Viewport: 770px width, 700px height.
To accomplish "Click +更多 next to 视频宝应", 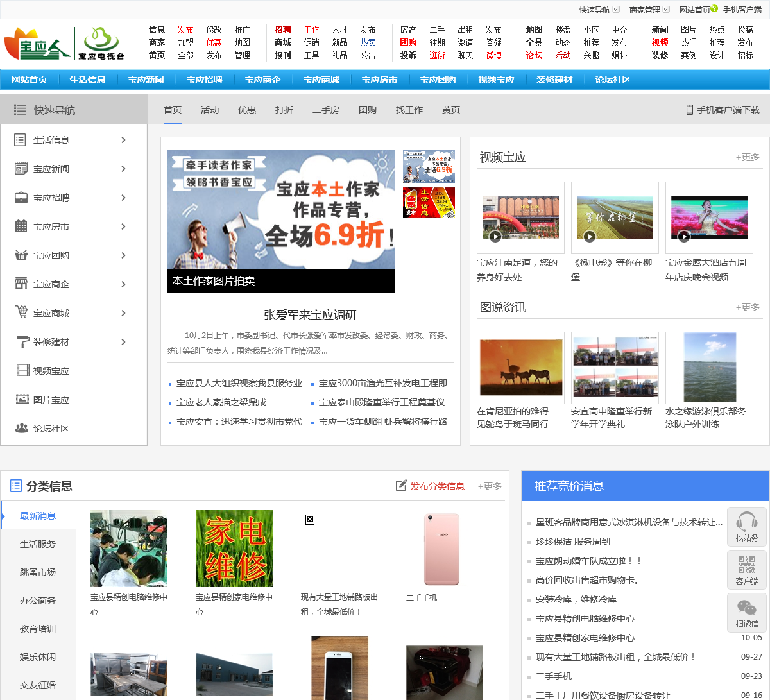I will (748, 157).
